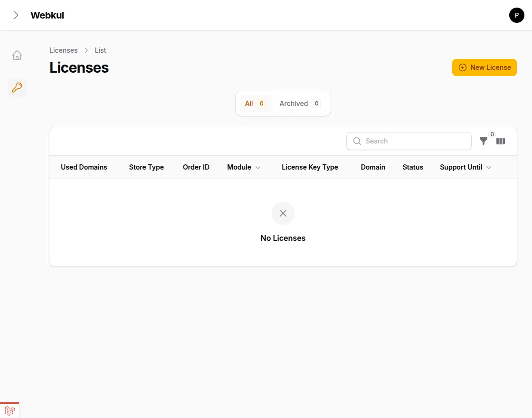The width and height of the screenshot is (532, 418).
Task: Open the home icon in the sidebar
Action: coord(17,55)
